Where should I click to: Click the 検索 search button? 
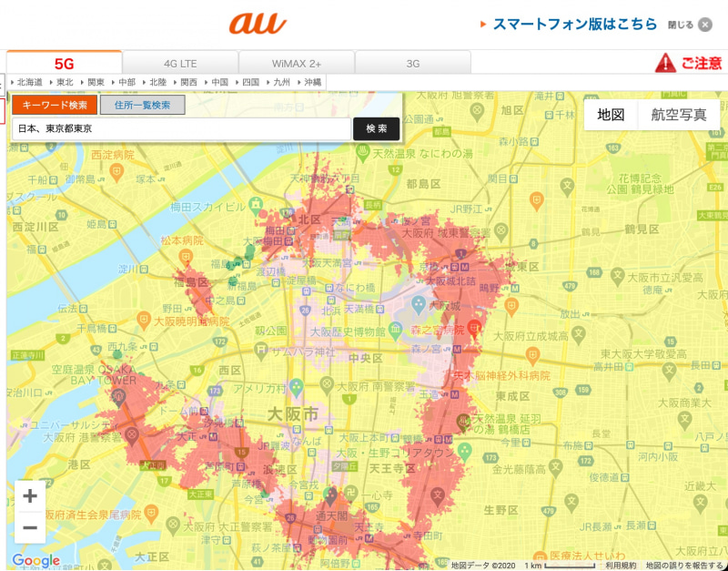[x=376, y=128]
